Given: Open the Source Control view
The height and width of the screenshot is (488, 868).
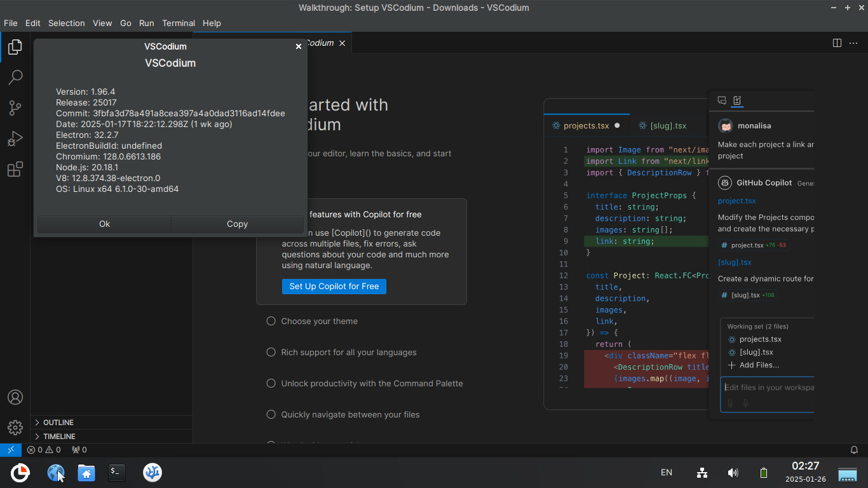Looking at the screenshot, I should pos(15,108).
